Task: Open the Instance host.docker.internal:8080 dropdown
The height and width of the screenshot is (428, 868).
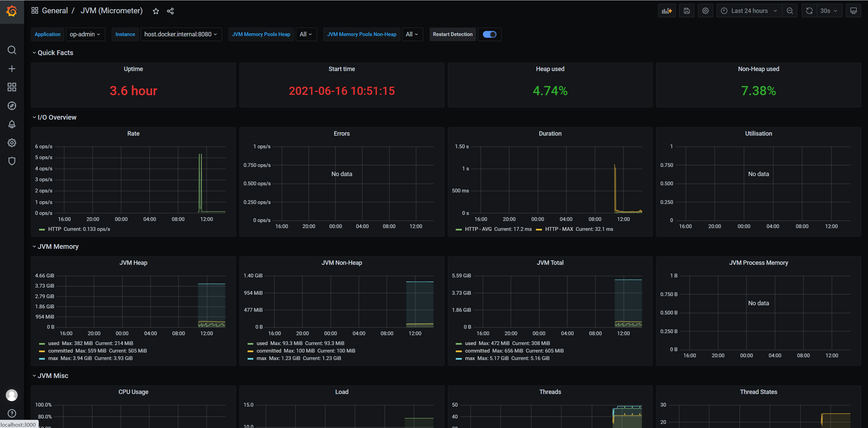Action: tap(181, 34)
